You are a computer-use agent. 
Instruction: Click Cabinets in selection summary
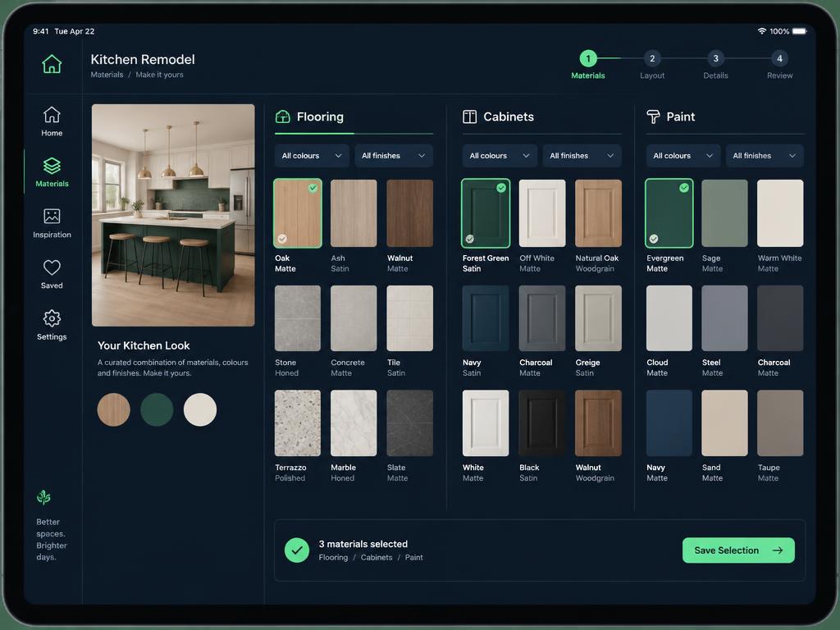tap(377, 557)
